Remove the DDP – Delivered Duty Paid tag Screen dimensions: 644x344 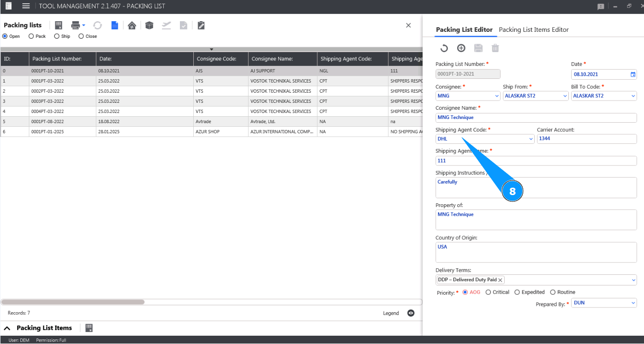point(500,280)
